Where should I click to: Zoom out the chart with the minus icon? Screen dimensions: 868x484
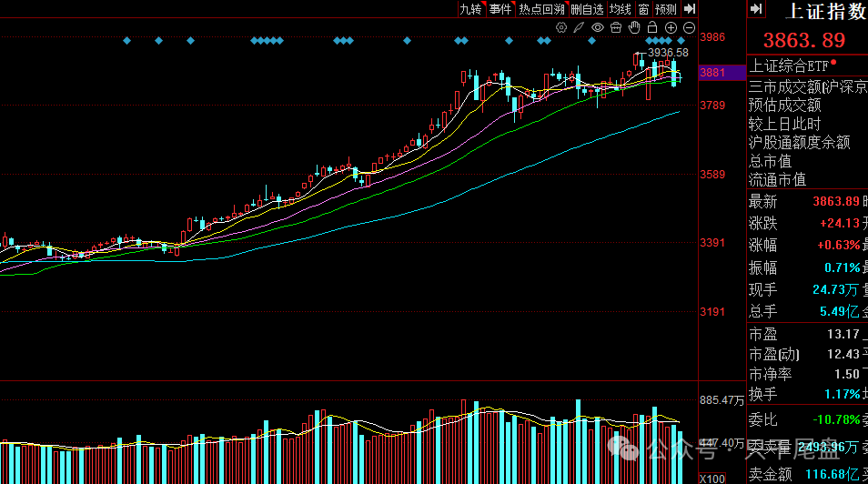coord(687,28)
